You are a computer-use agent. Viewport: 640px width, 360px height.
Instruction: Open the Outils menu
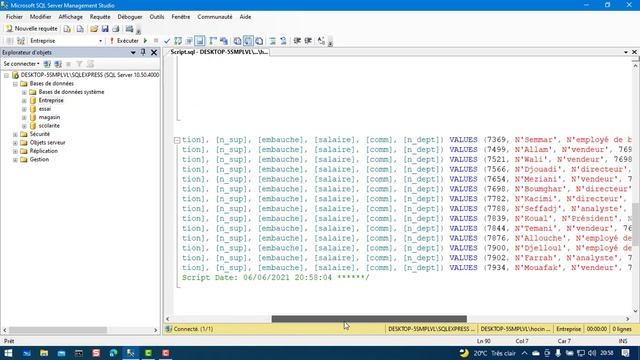pyautogui.click(x=157, y=17)
